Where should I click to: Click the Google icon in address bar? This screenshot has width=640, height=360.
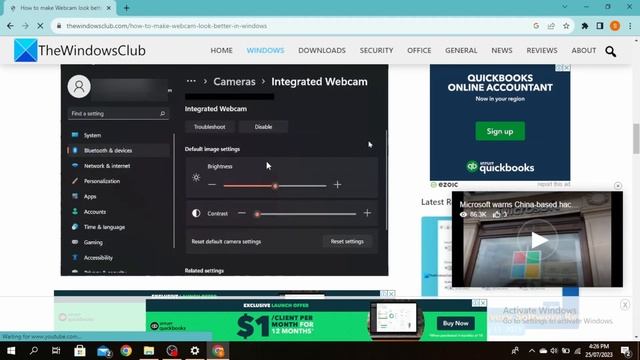coord(536,26)
